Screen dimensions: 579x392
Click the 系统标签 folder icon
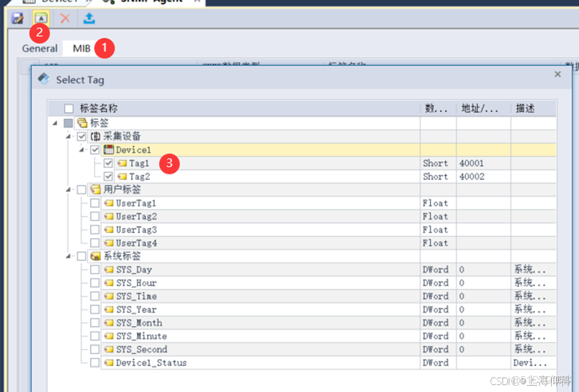95,256
